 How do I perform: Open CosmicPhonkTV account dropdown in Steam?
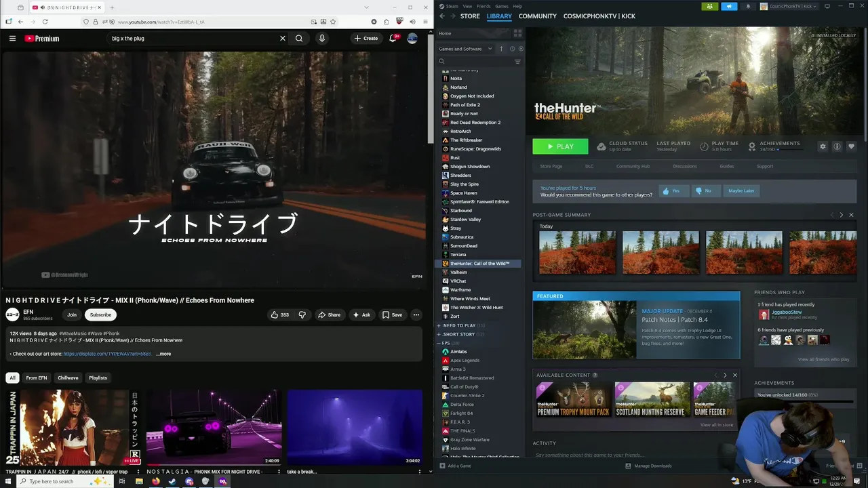[789, 6]
